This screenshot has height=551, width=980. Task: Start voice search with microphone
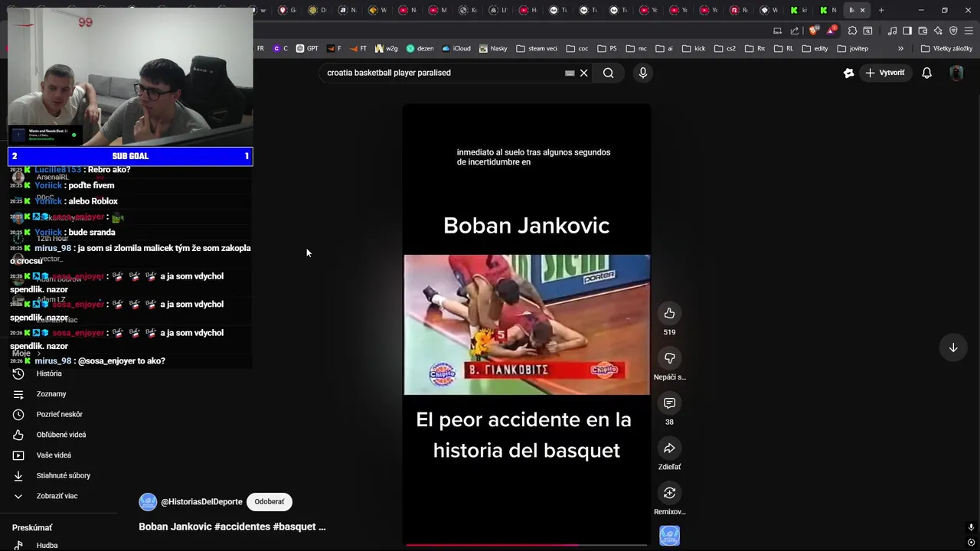coord(642,73)
